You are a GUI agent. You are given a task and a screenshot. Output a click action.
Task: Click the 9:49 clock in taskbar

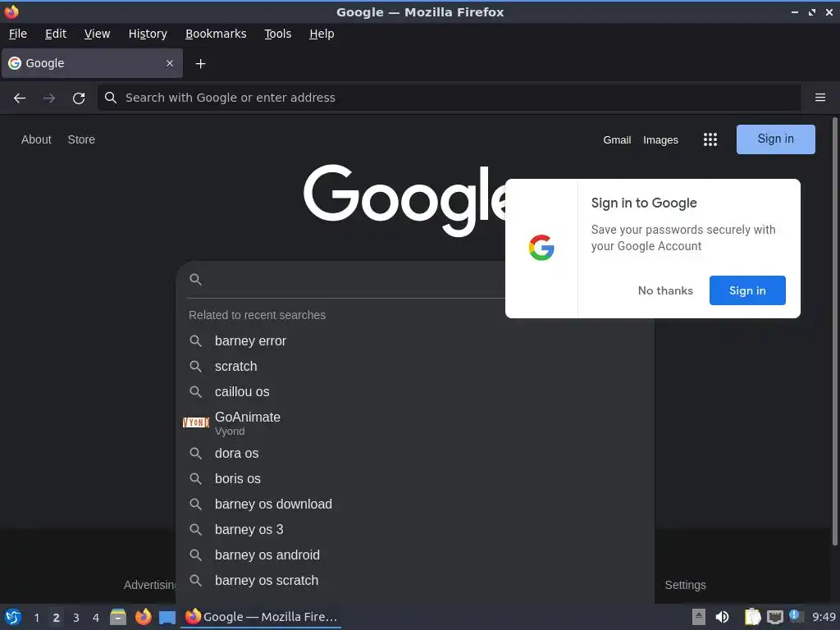click(x=824, y=617)
